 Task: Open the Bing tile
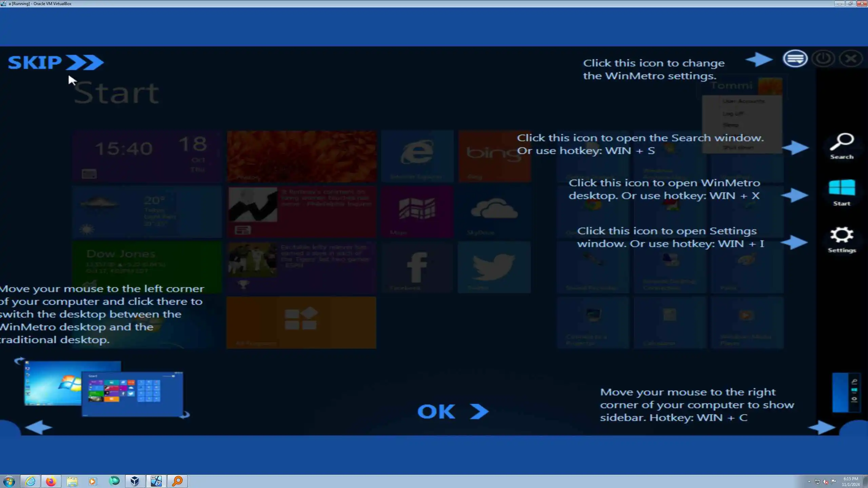coord(494,156)
